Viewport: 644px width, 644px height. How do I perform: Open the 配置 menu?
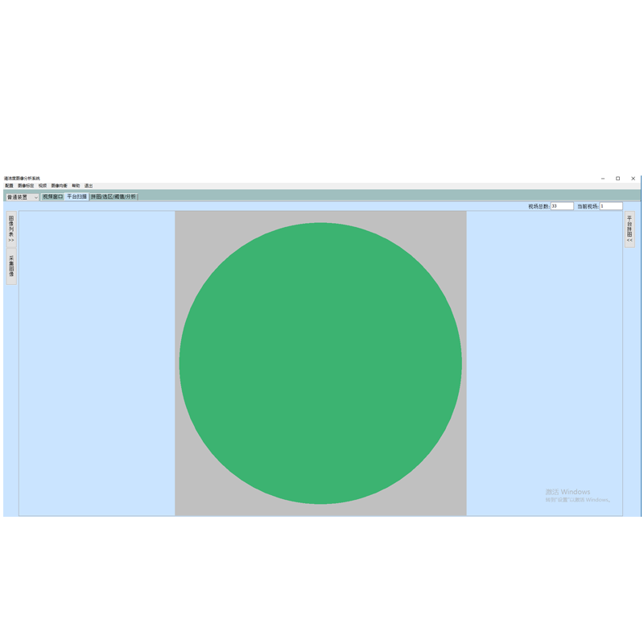[10, 186]
